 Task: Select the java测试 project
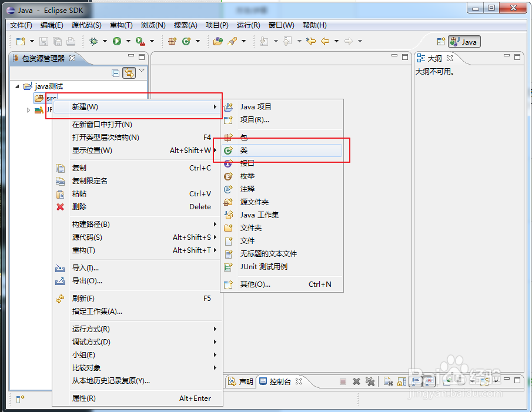point(49,86)
